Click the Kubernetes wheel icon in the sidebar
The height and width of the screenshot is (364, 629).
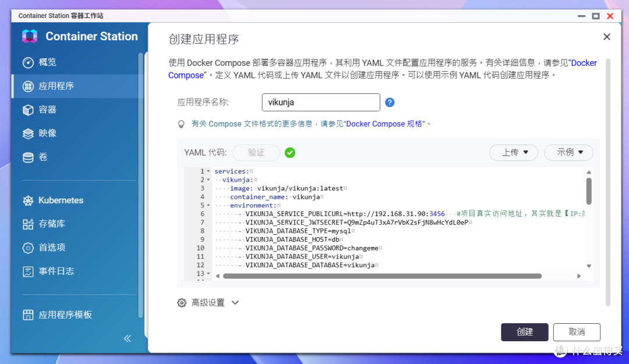coord(28,201)
